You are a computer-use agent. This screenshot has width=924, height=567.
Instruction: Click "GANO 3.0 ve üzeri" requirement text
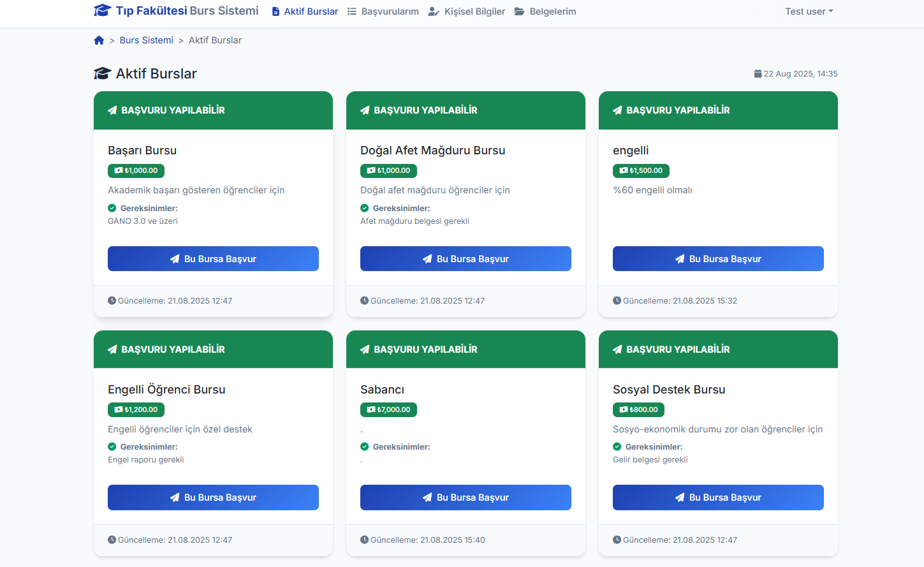(x=143, y=221)
